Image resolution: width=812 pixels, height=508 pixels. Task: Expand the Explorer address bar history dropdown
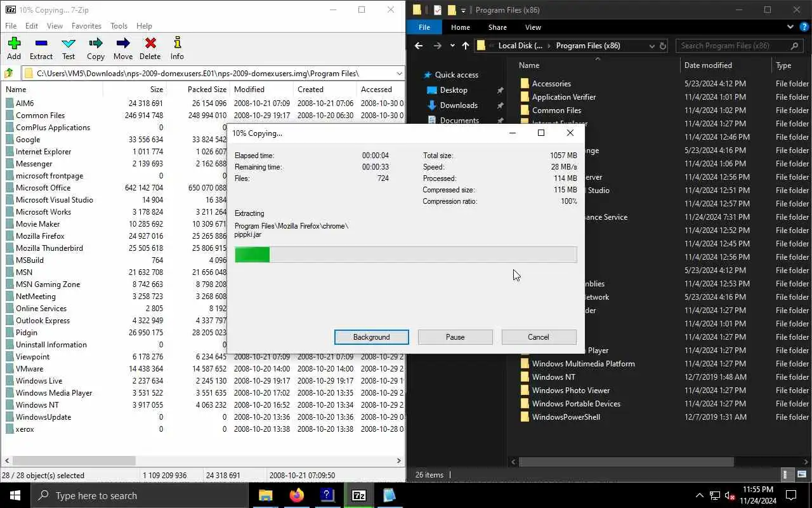point(652,46)
